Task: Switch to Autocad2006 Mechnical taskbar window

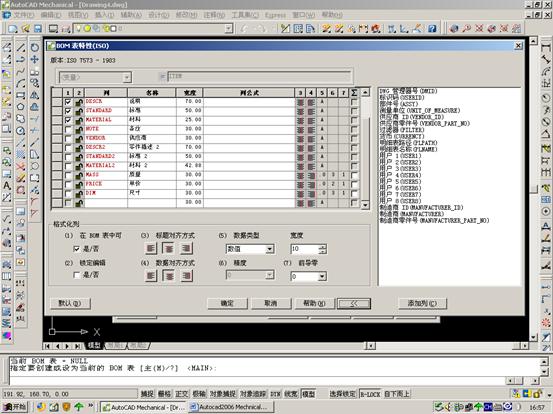Action: coord(230,407)
